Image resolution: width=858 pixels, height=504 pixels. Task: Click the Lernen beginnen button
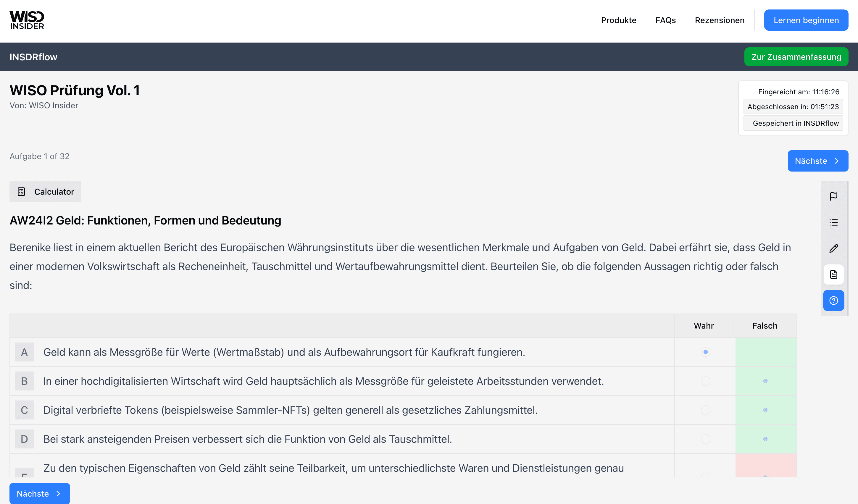806,20
